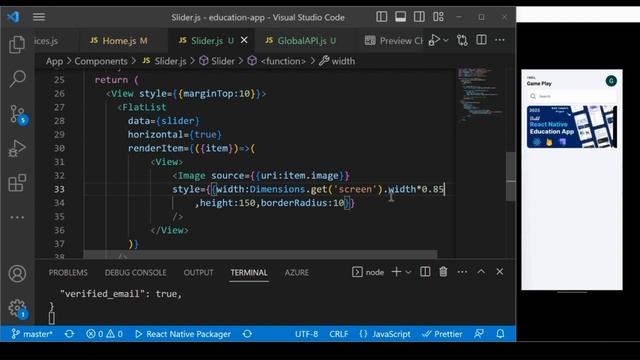The width and height of the screenshot is (640, 360).
Task: Select width in the breadcrumb
Action: point(337,61)
